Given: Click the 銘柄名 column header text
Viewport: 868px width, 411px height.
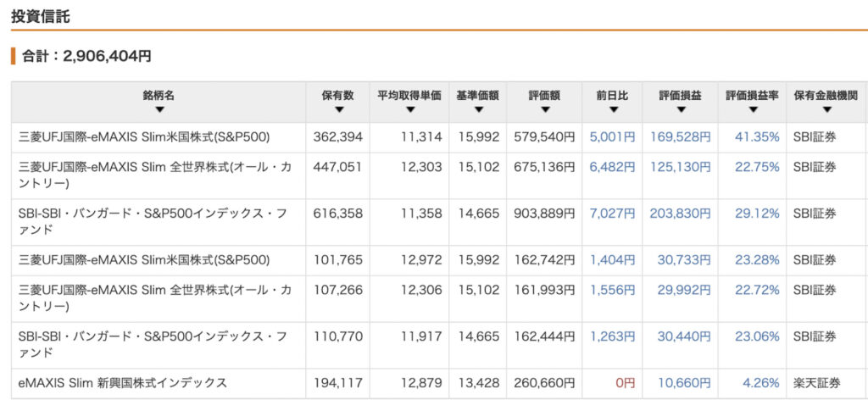Looking at the screenshot, I should point(159,95).
